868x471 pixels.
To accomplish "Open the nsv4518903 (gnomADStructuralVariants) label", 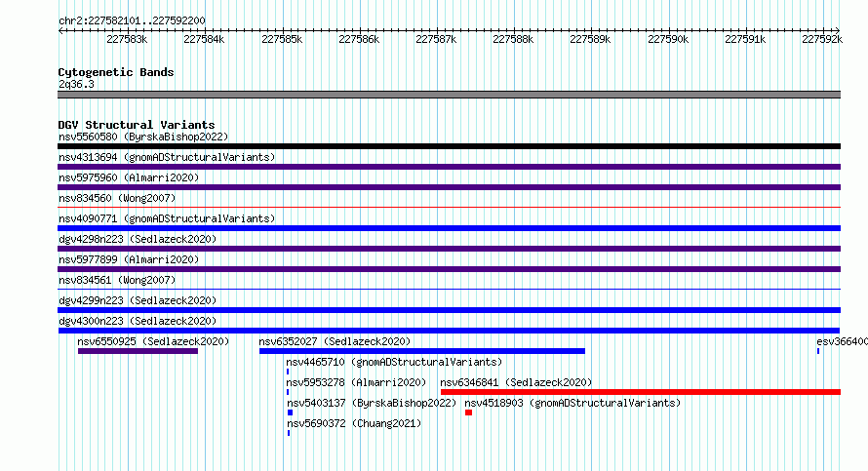I will 572,403.
